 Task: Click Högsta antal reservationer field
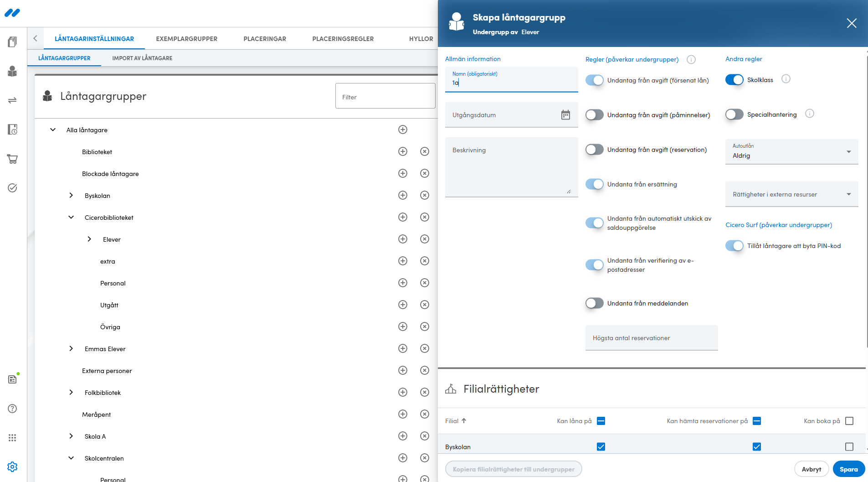click(x=652, y=338)
